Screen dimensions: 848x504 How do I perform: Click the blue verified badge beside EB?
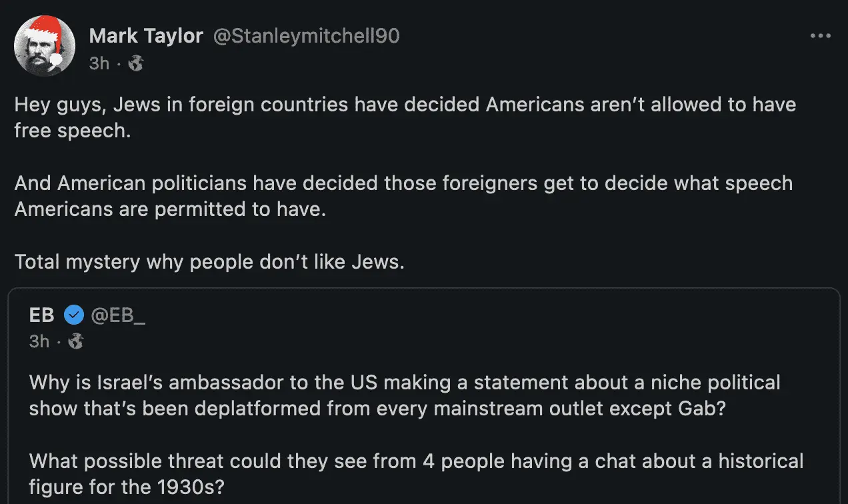pos(73,315)
